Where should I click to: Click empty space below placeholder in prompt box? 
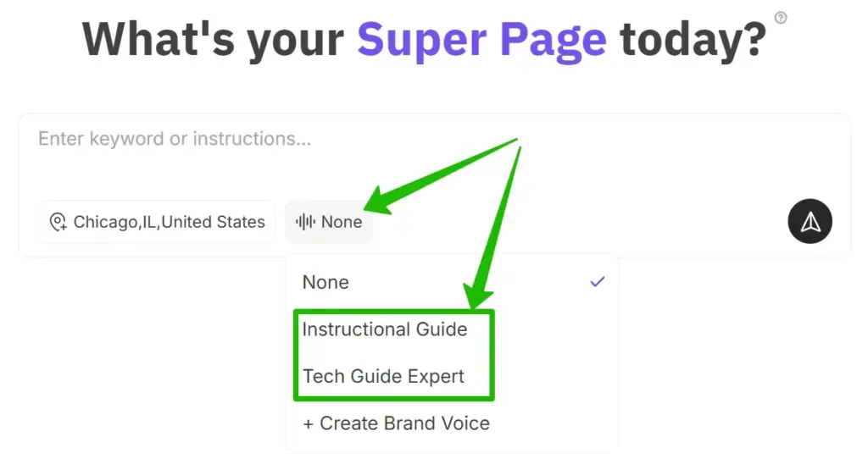click(x=435, y=174)
